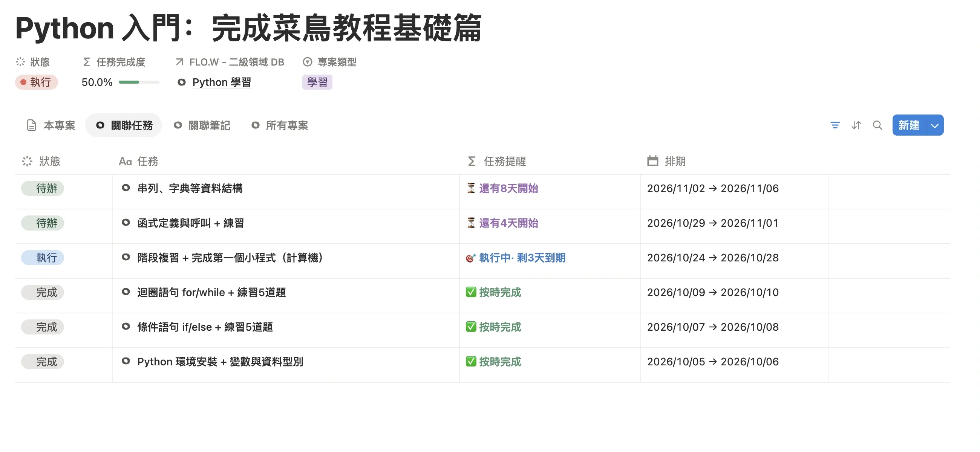This screenshot has width=980, height=452.
Task: Open the 任務 column header
Action: tap(138, 161)
